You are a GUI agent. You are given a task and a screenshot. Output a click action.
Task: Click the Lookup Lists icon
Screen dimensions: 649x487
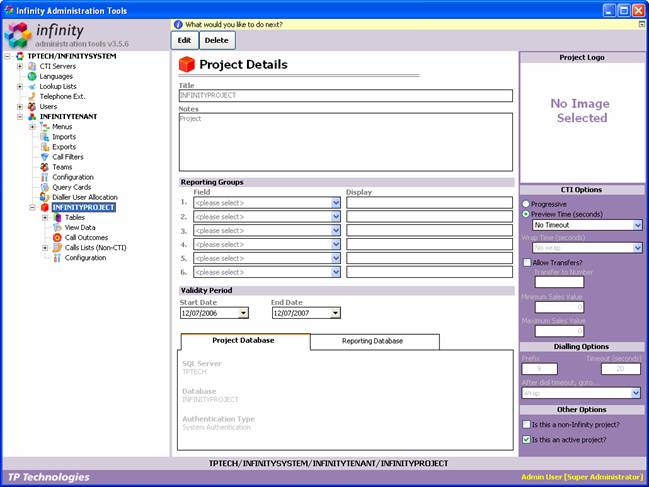pos(32,86)
